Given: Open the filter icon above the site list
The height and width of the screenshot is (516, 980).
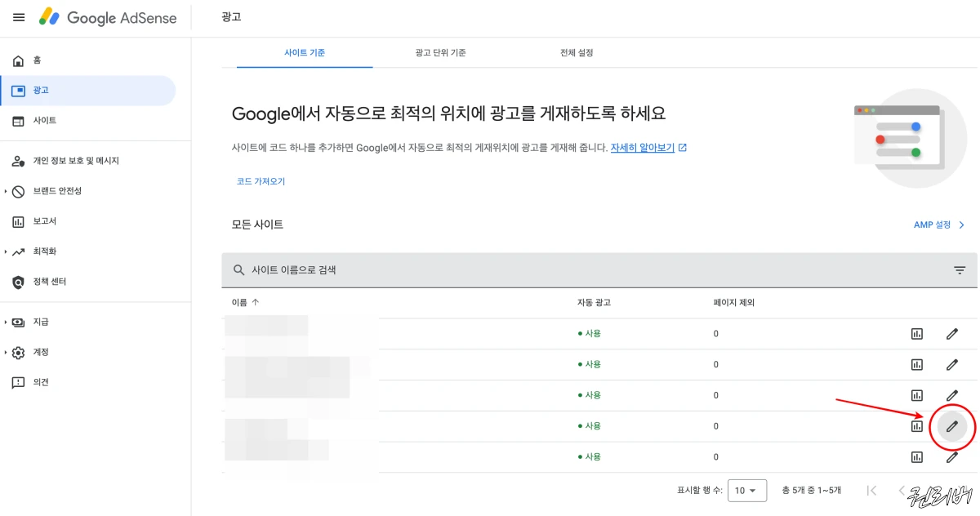Looking at the screenshot, I should tap(960, 269).
